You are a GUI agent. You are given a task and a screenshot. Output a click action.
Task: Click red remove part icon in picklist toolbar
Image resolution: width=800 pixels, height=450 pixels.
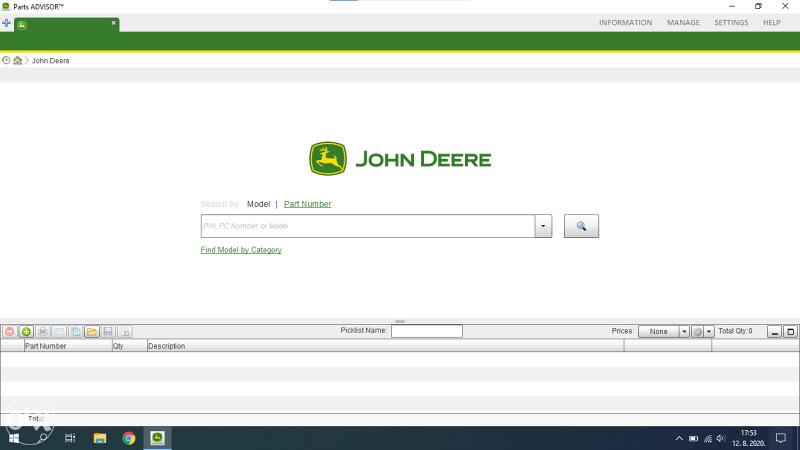tap(10, 331)
